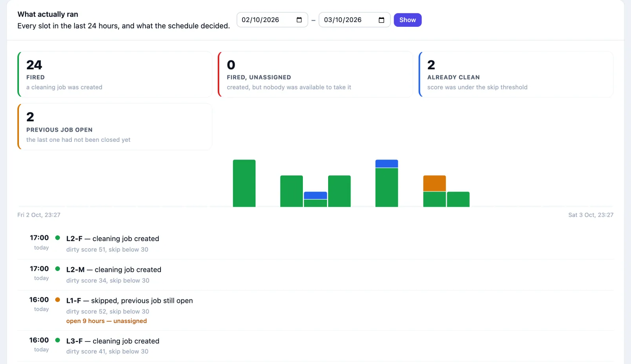Open the L2-F cleaning job created entry
Image resolution: width=631 pixels, height=364 pixels.
(315, 243)
